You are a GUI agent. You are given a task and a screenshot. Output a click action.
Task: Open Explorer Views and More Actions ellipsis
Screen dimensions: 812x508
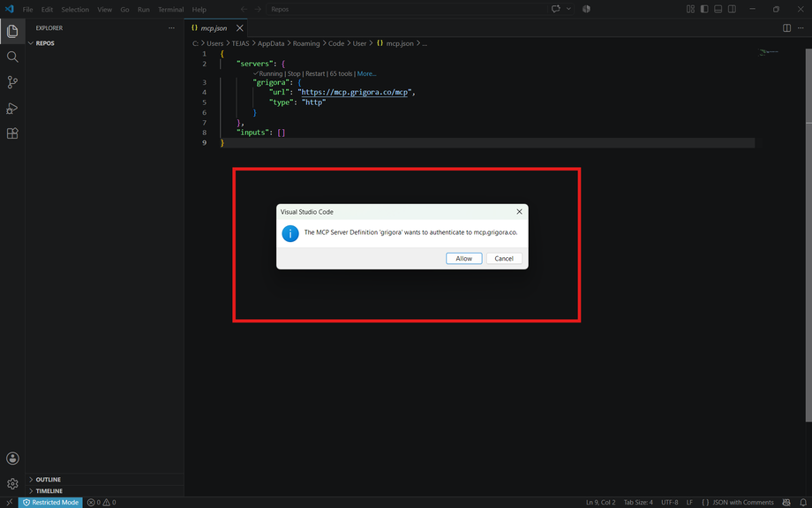171,28
